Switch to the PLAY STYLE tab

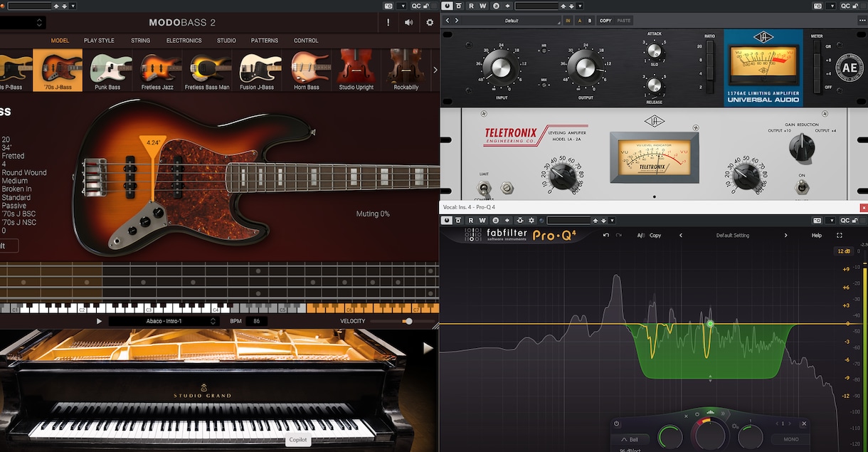(99, 41)
